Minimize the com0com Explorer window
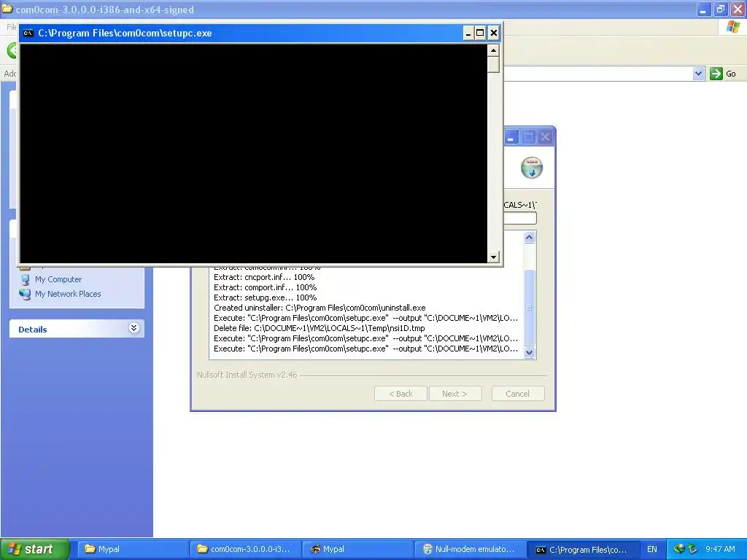This screenshot has width=747, height=560. [704, 9]
